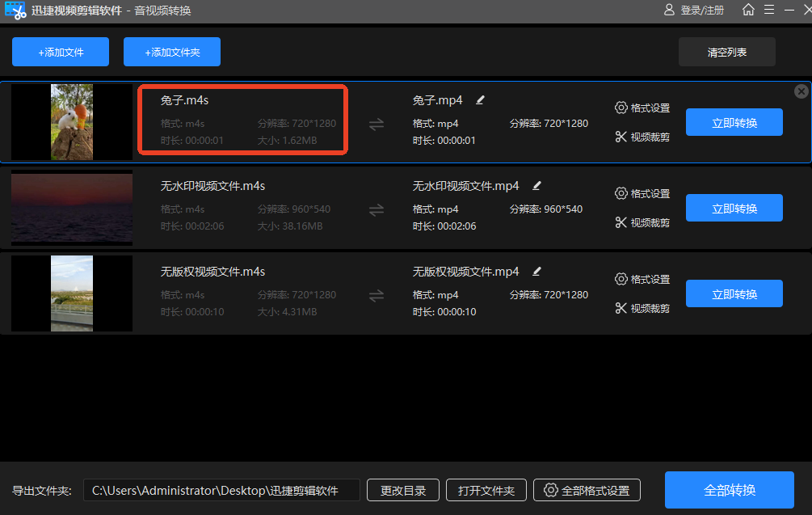Open format settings for 兔子.m4s row
Screen dimensions: 812x515
coord(642,107)
